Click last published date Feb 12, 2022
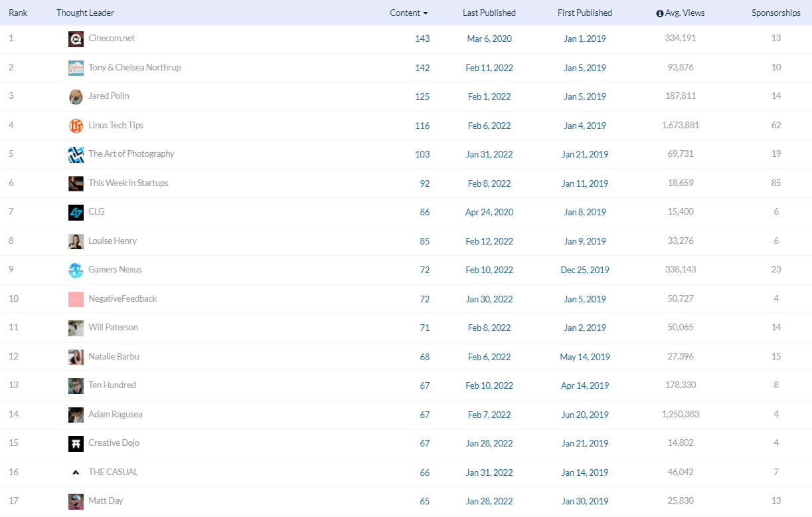The image size is (812, 517). tap(489, 241)
